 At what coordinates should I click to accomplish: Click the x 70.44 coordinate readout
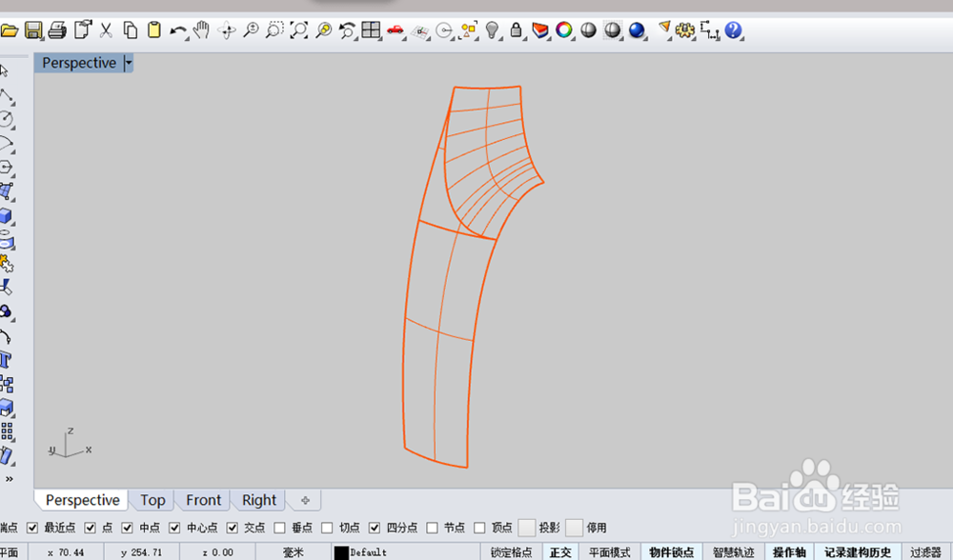[x=66, y=552]
